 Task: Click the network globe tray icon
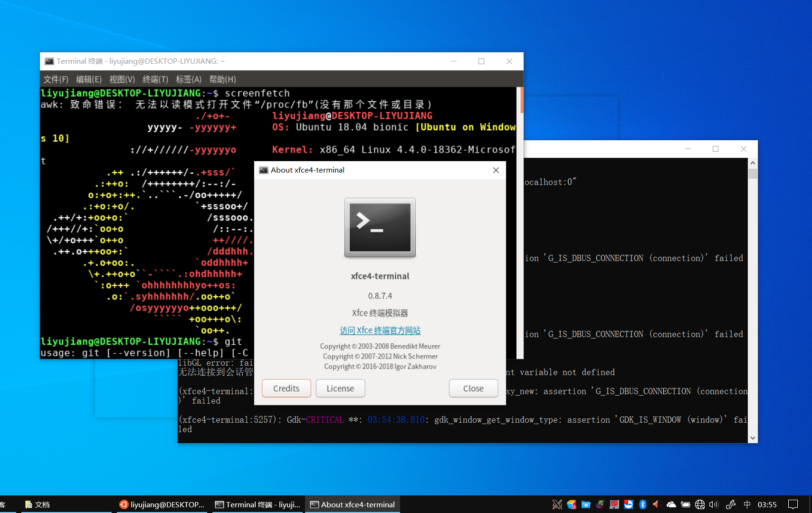[x=699, y=504]
